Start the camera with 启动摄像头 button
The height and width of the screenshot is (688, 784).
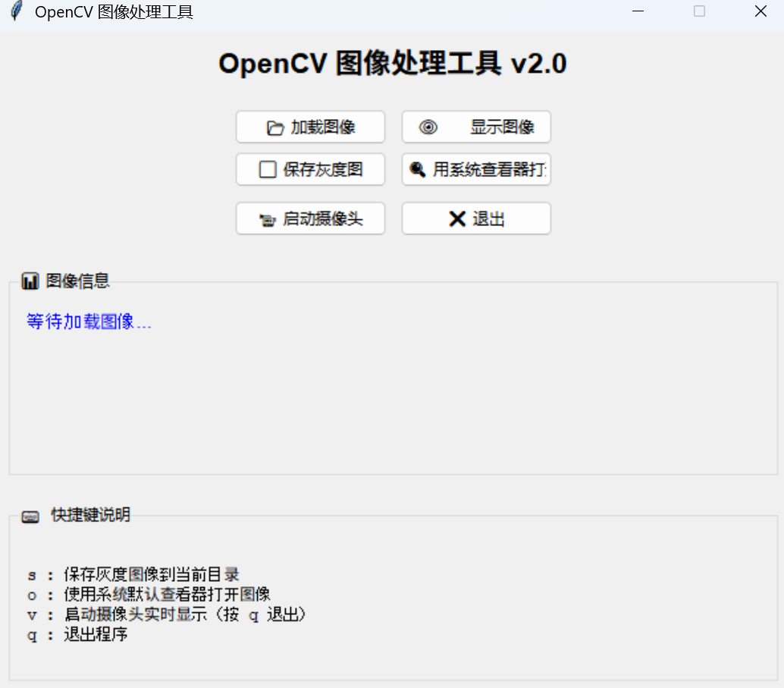coord(311,218)
